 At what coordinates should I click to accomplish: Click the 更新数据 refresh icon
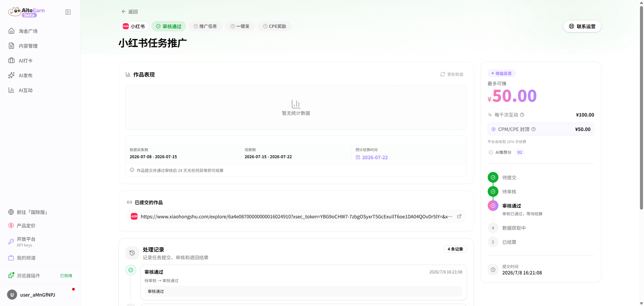point(443,74)
